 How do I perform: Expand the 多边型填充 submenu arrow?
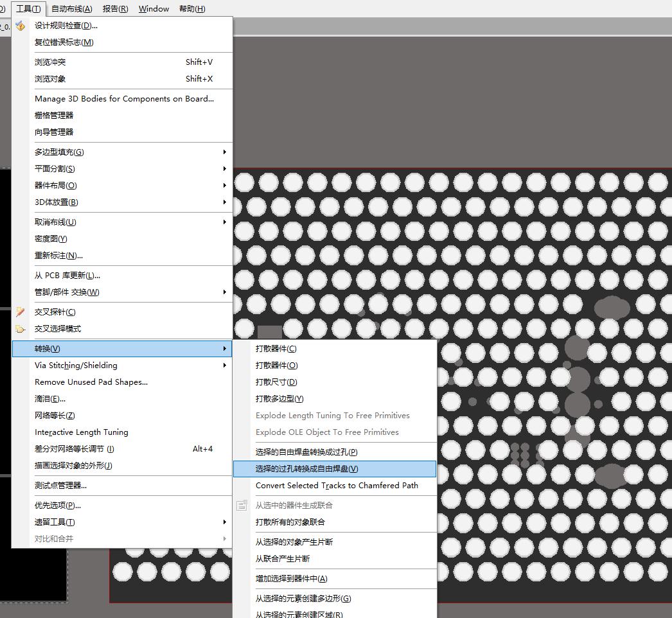click(x=224, y=152)
